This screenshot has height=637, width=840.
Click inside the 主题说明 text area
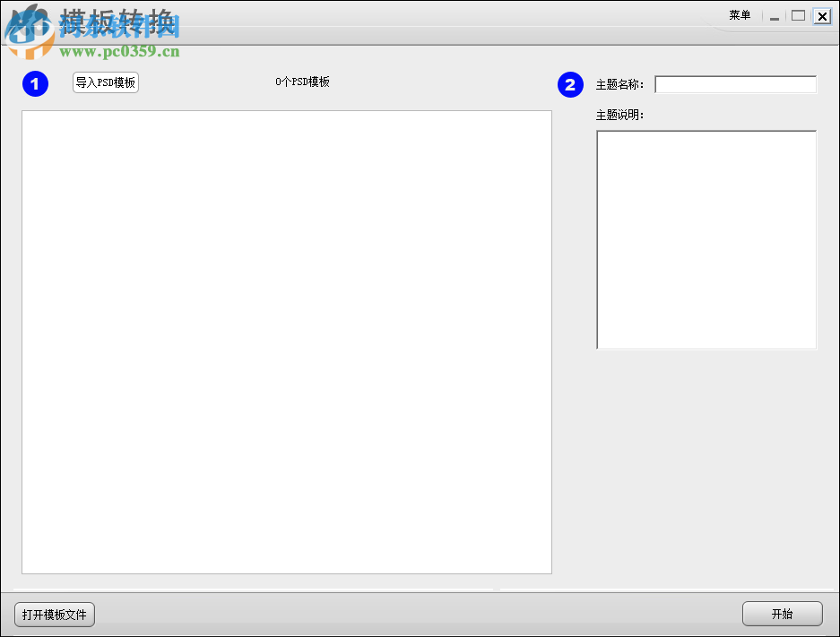(706, 237)
